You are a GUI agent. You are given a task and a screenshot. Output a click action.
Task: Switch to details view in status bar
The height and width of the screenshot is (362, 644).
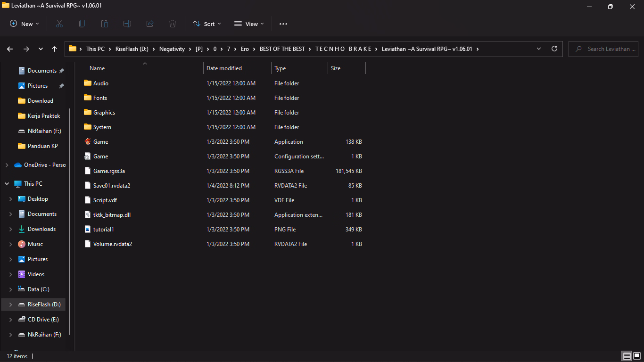point(627,356)
